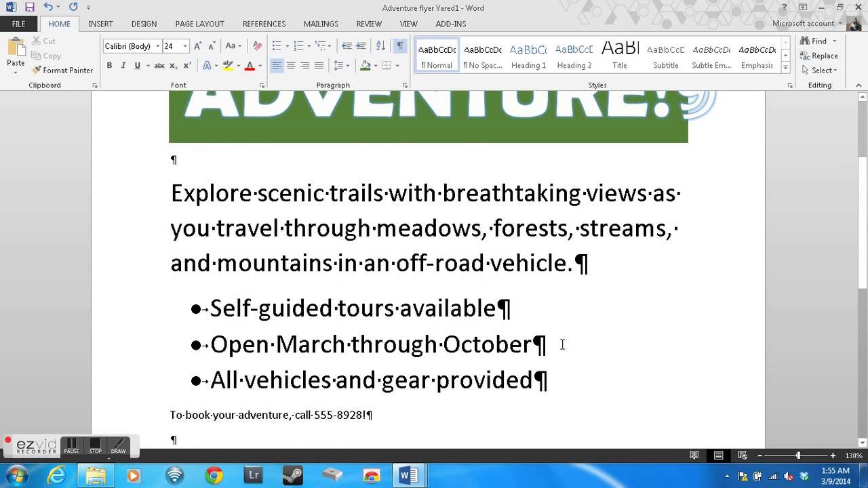The height and width of the screenshot is (488, 868).
Task: Expand the Styles gallery
Action: pos(786,68)
